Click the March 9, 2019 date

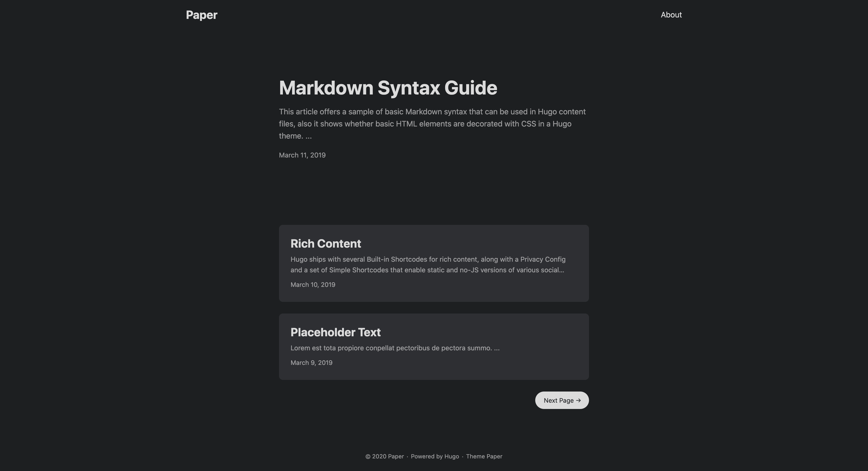pos(311,363)
